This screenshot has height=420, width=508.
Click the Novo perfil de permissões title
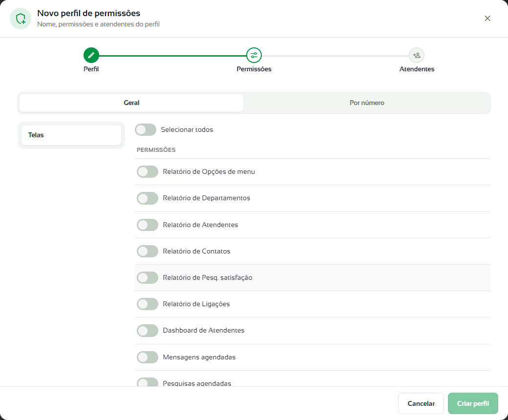click(89, 13)
